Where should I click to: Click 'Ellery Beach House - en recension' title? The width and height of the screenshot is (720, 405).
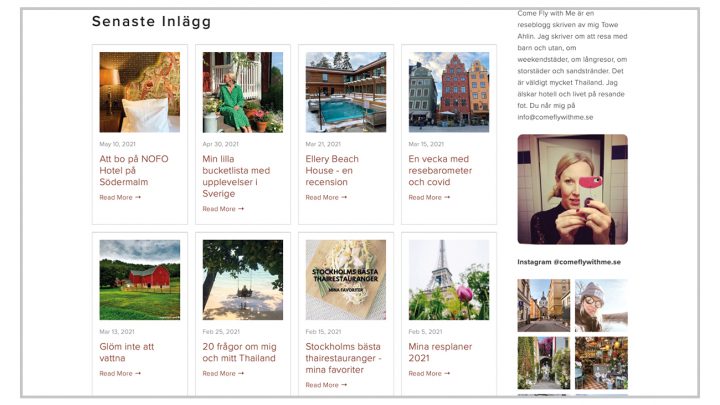click(332, 170)
